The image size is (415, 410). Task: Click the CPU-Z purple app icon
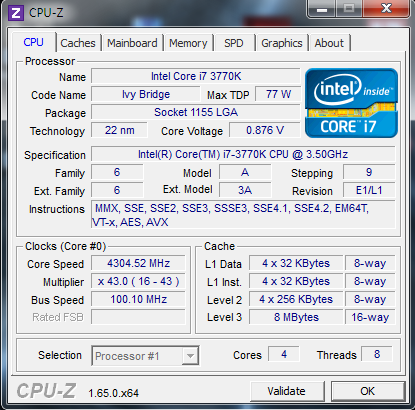(x=16, y=13)
